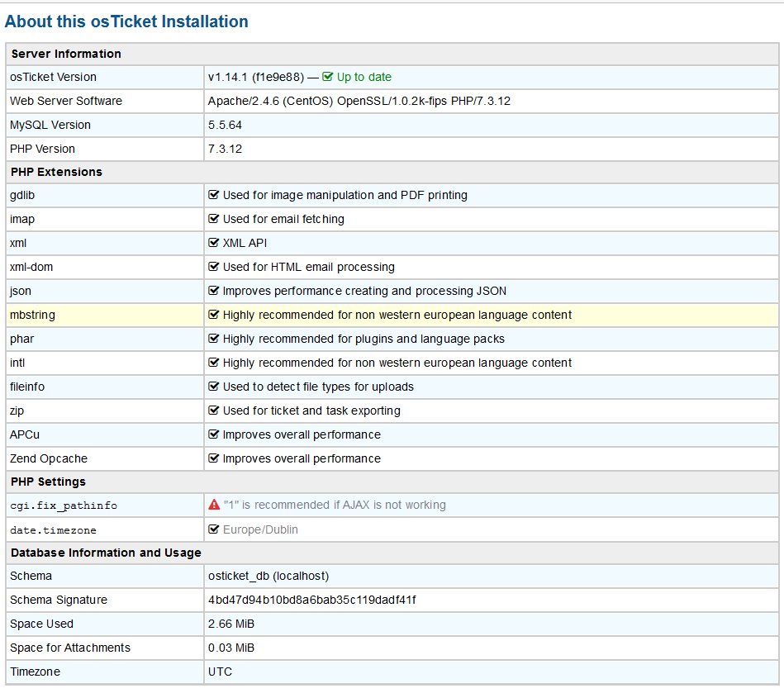Click the "Space Used" label
The width and height of the screenshot is (784, 693).
[x=41, y=624]
